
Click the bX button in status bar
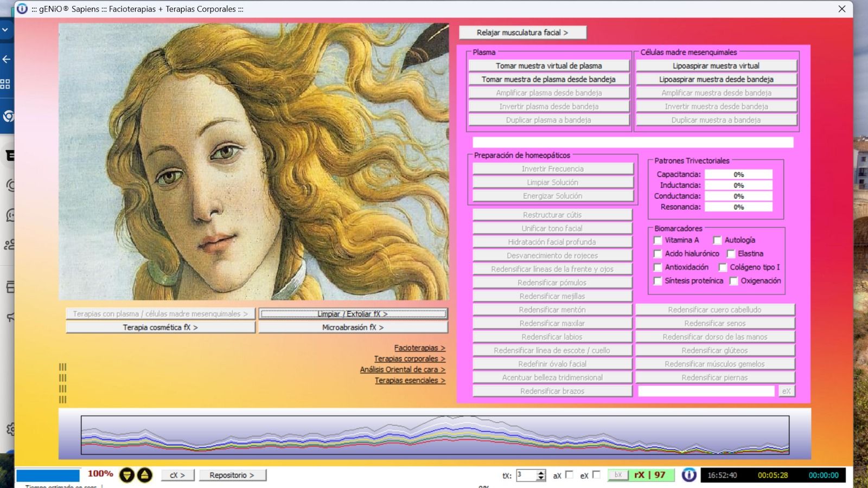pos(618,475)
